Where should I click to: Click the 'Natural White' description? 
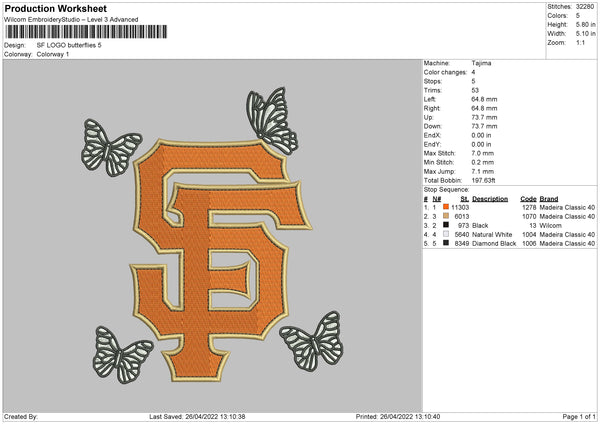point(492,235)
